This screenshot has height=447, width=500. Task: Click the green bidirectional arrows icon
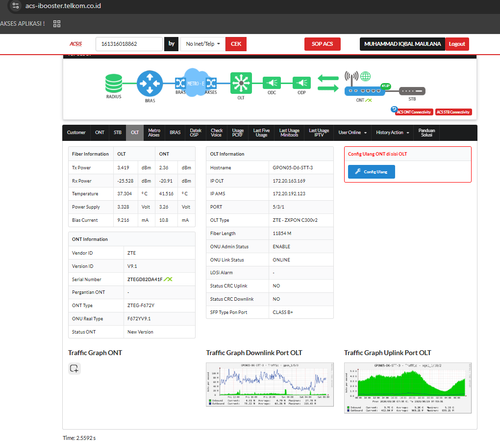click(328, 83)
